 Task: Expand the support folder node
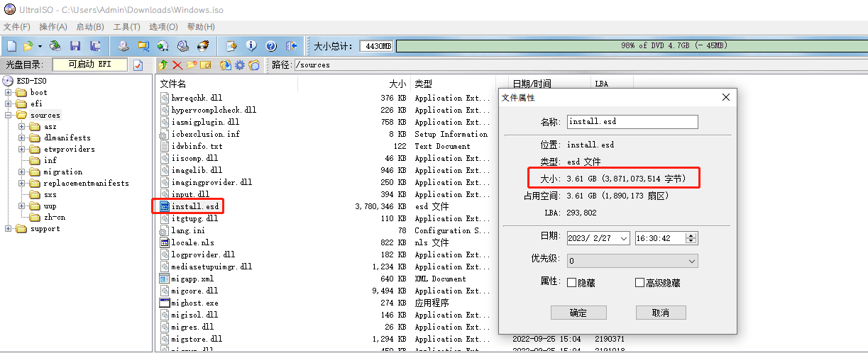(x=9, y=228)
